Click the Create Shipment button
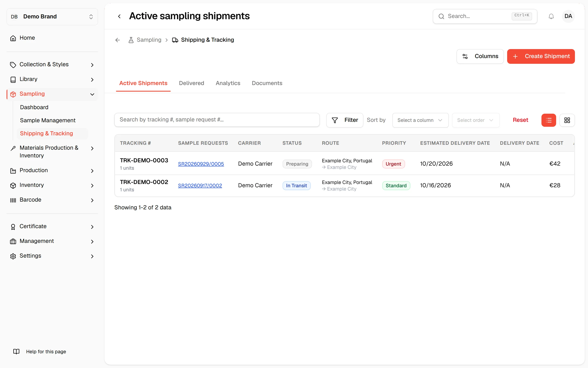 (x=541, y=56)
